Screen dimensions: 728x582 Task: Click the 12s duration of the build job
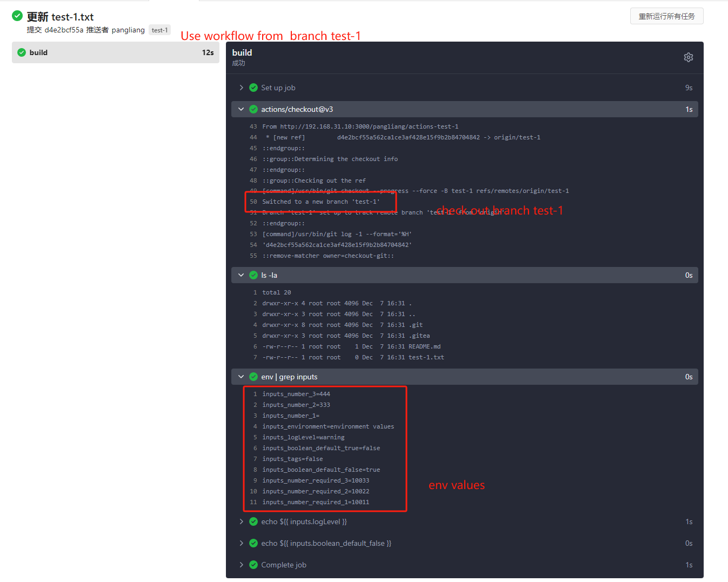pyautogui.click(x=208, y=52)
